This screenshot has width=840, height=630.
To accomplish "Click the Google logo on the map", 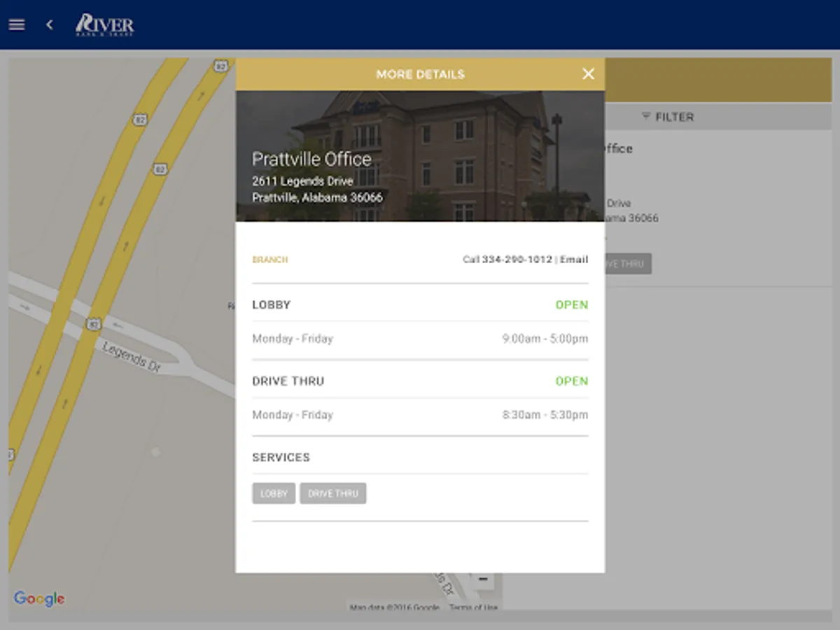I will (39, 599).
